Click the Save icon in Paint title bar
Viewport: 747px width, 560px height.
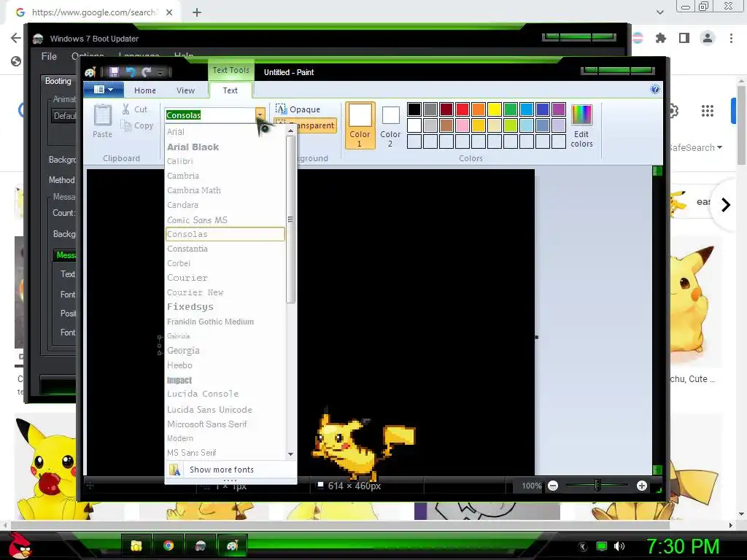pos(114,72)
